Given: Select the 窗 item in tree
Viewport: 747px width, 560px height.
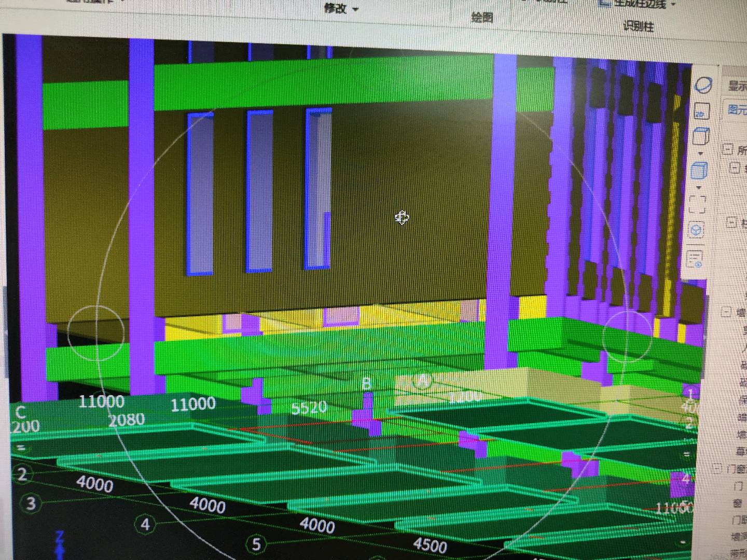Looking at the screenshot, I should click(738, 503).
